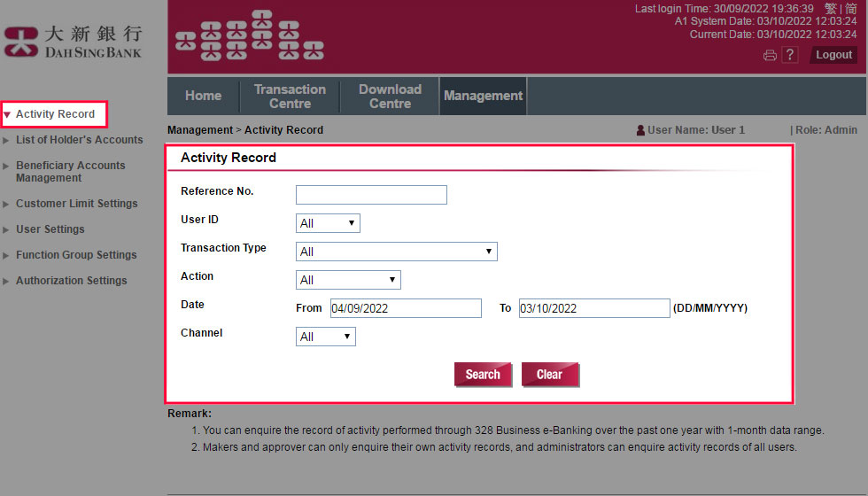Click the Reference No. input field
This screenshot has height=496, width=868.
(371, 195)
